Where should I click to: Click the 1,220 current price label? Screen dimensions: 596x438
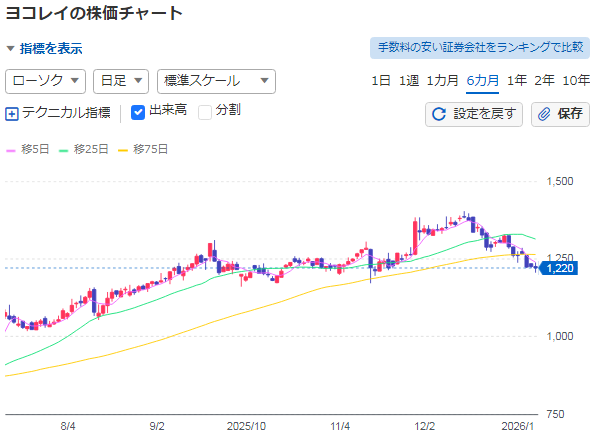click(x=559, y=268)
